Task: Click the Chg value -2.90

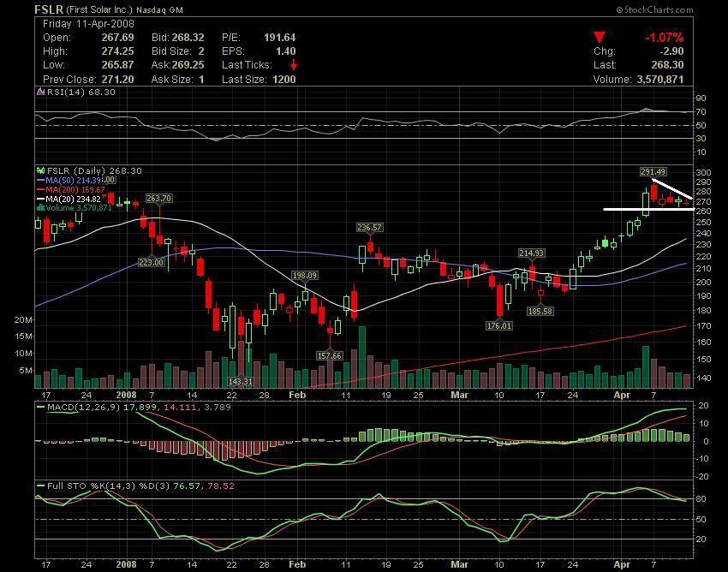Action: point(671,51)
